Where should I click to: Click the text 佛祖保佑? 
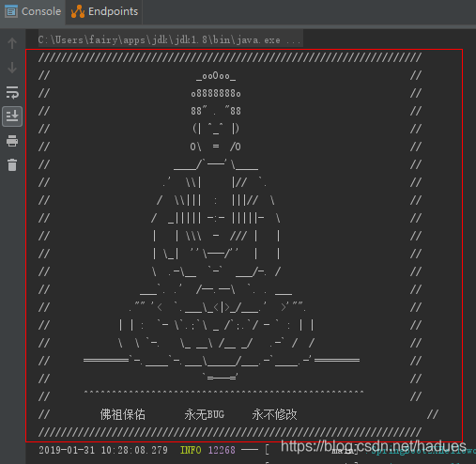123,414
